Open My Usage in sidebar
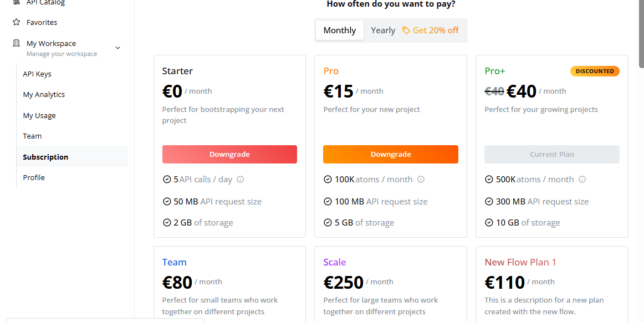 tap(39, 115)
